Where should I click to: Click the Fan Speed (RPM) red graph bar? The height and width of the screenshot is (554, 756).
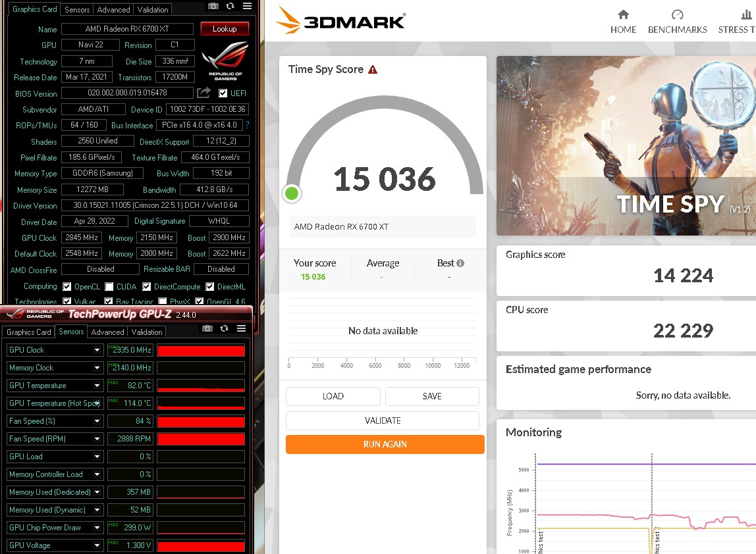(201, 440)
